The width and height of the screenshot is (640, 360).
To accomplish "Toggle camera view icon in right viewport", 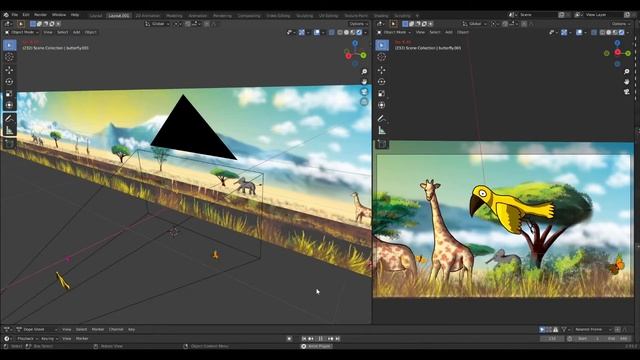I will pos(627,92).
